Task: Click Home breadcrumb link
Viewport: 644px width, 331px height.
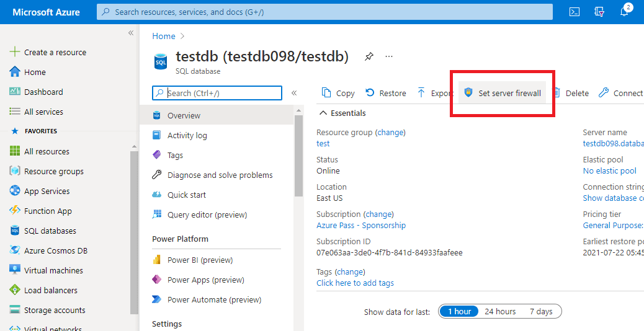Action: coord(163,36)
